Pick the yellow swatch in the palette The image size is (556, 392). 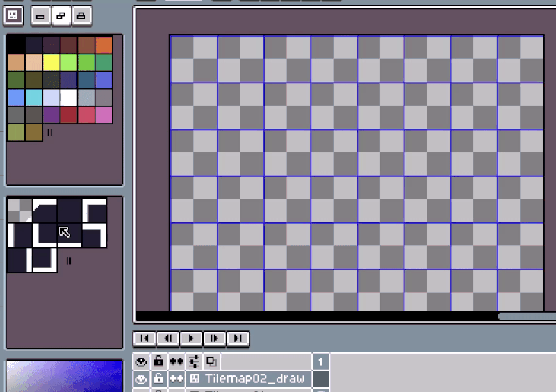[51, 63]
